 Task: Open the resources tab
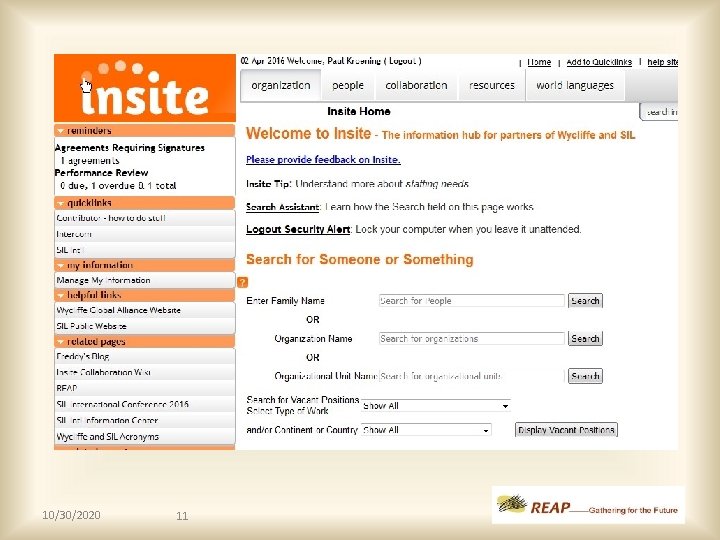pos(492,85)
